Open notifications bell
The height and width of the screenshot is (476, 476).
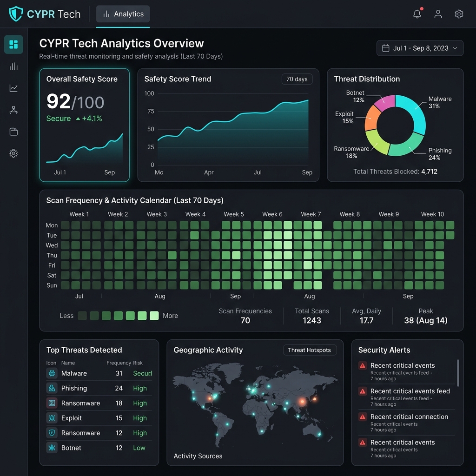[417, 14]
